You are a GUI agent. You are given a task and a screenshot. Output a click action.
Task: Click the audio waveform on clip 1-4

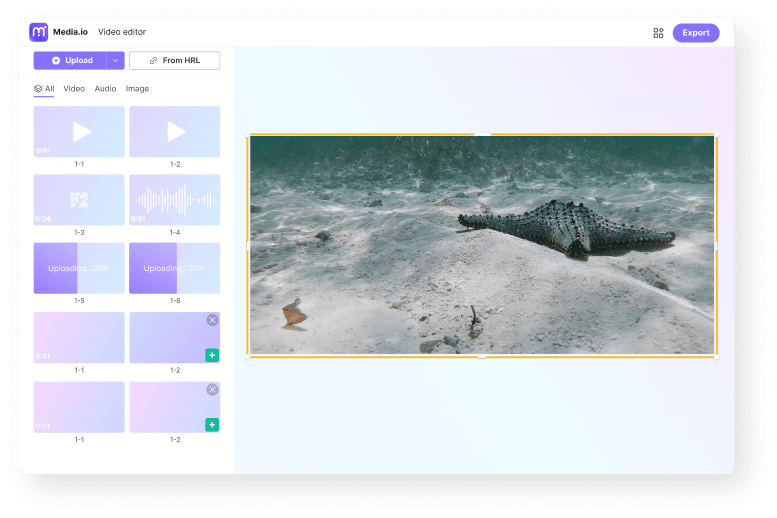[x=175, y=200]
